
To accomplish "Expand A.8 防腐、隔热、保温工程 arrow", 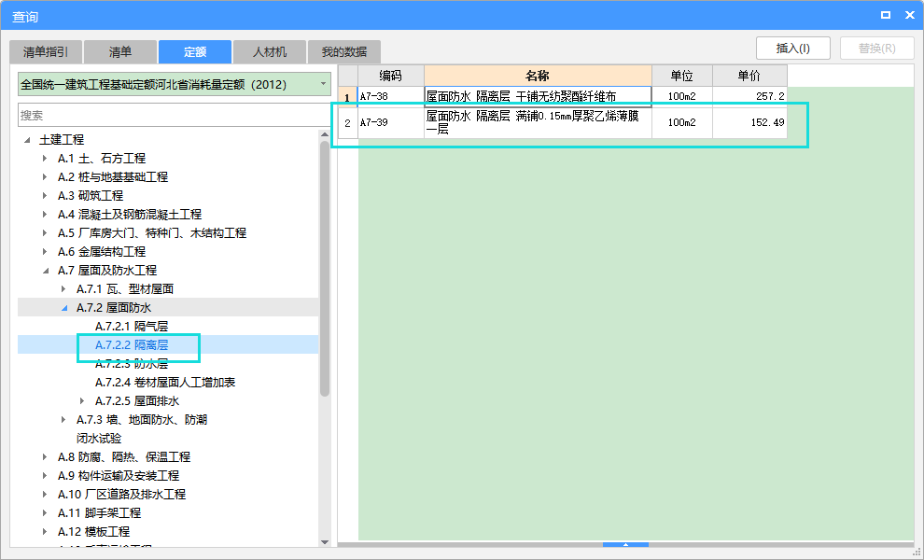I will 45,456.
